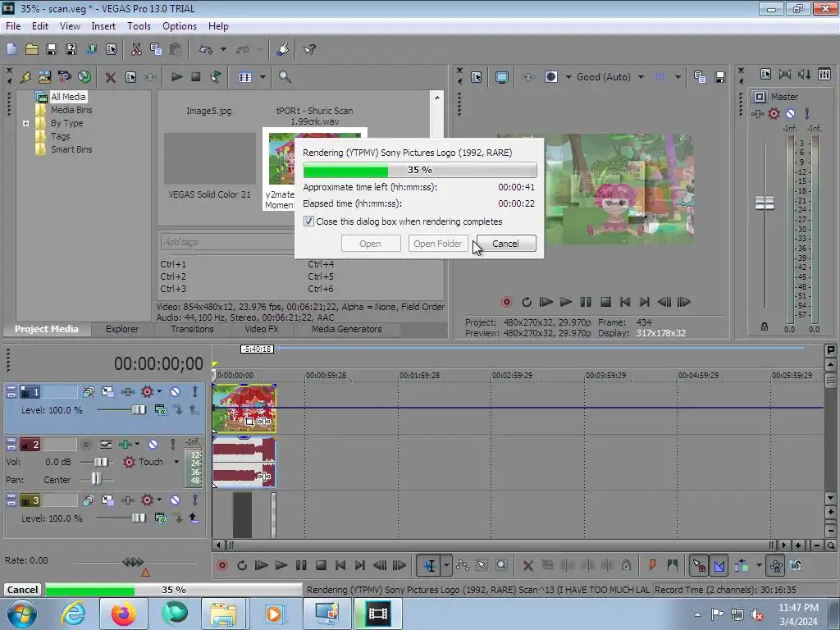Image resolution: width=840 pixels, height=630 pixels.
Task: Toggle mute on audio Track 2
Action: 153,444
